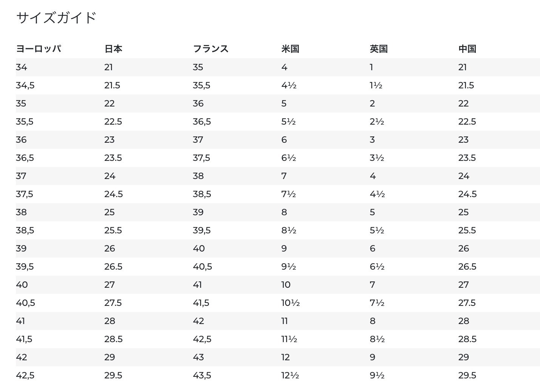Select the ヨーロッパ column header
This screenshot has width=540, height=392.
pyautogui.click(x=39, y=49)
